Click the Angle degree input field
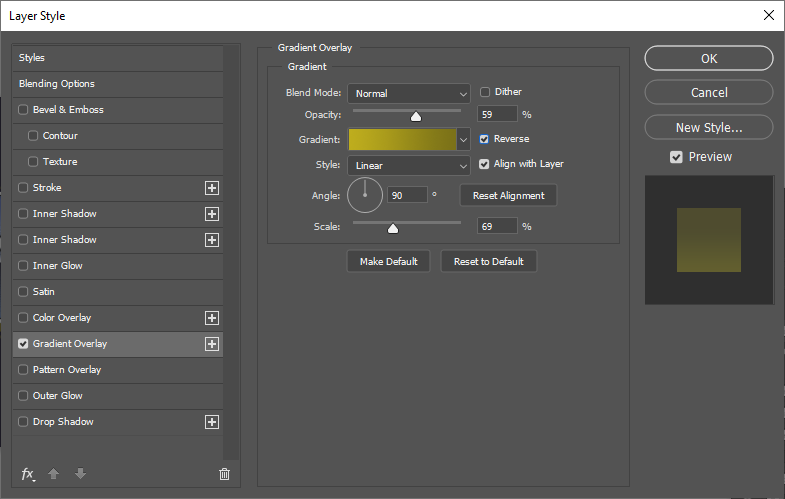The height and width of the screenshot is (499, 785). pos(407,195)
